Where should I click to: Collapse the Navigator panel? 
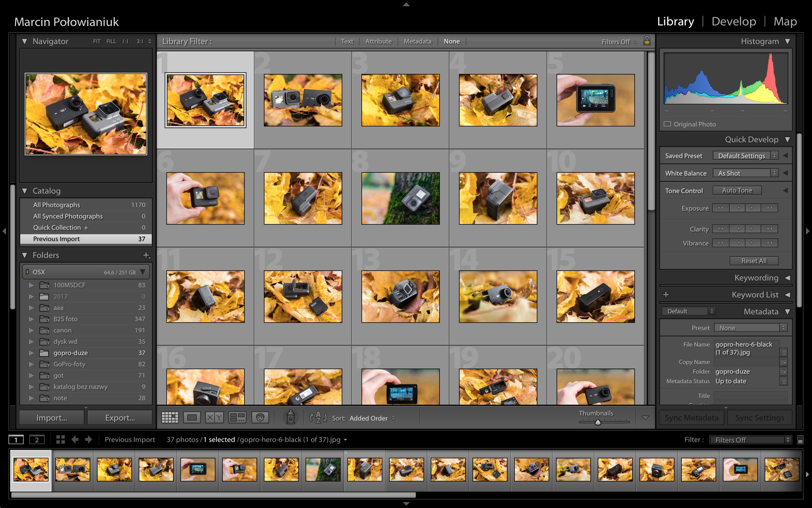(x=25, y=41)
